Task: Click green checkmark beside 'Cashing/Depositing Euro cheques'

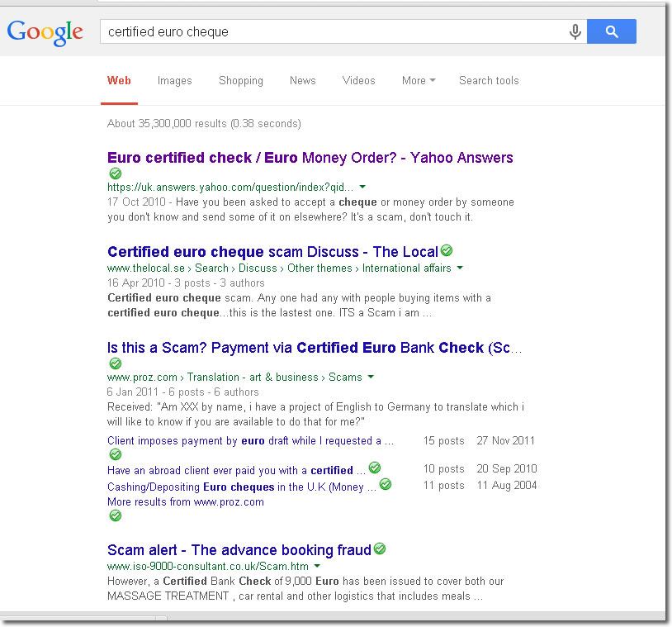Action: (385, 485)
